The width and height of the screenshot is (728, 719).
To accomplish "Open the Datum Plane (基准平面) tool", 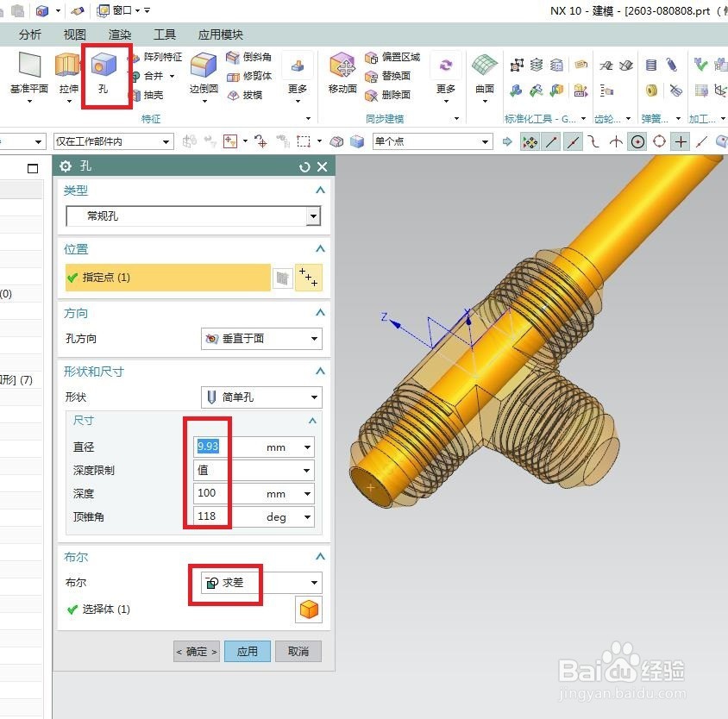I will (29, 73).
